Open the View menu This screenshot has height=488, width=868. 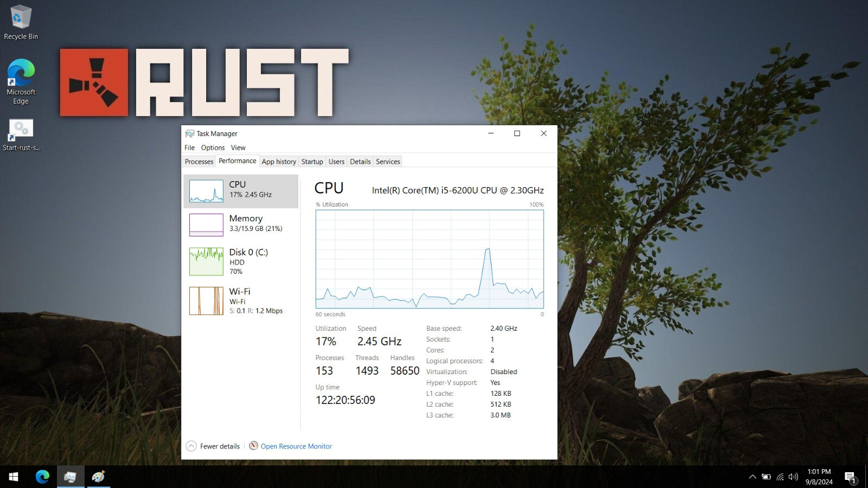click(238, 147)
